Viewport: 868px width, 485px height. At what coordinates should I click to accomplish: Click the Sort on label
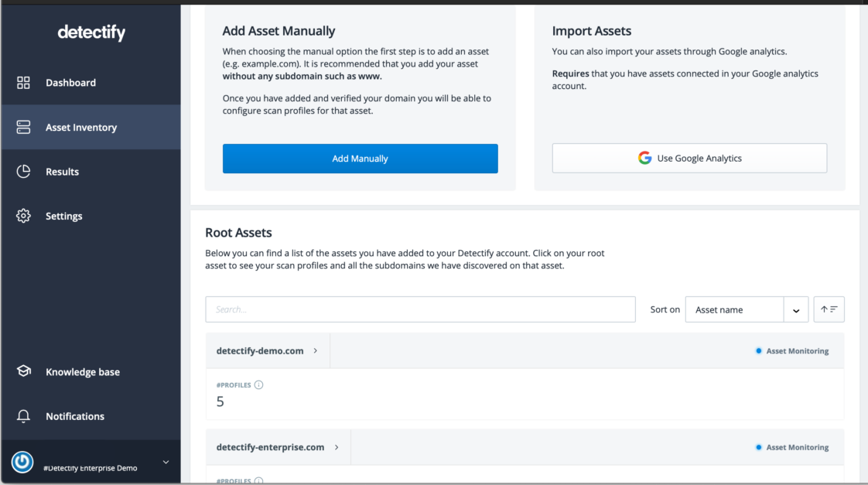pos(665,309)
